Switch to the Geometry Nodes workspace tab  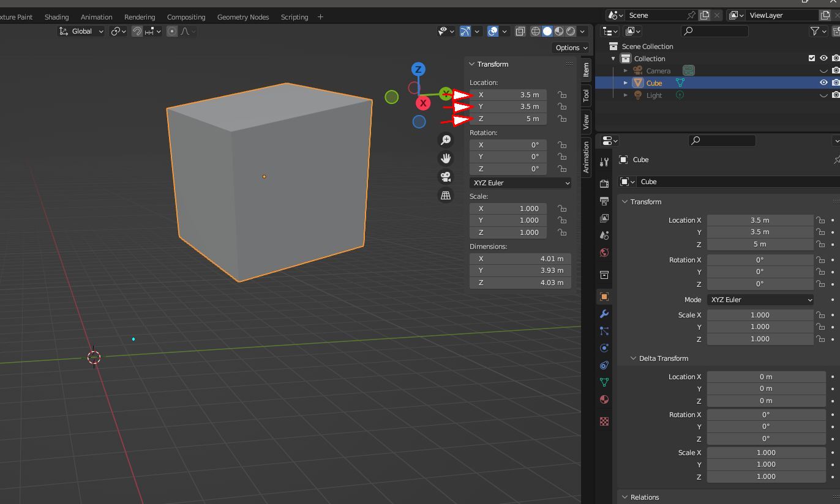(x=243, y=17)
